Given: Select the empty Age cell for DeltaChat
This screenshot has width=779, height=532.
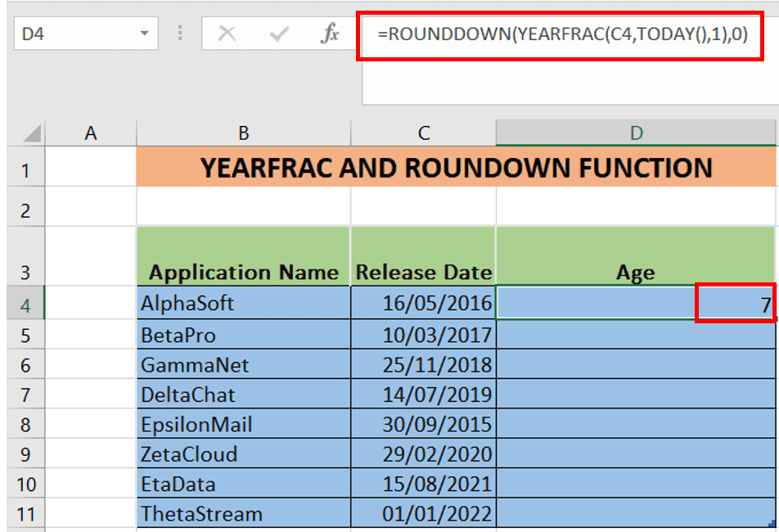Looking at the screenshot, I should 636,394.
